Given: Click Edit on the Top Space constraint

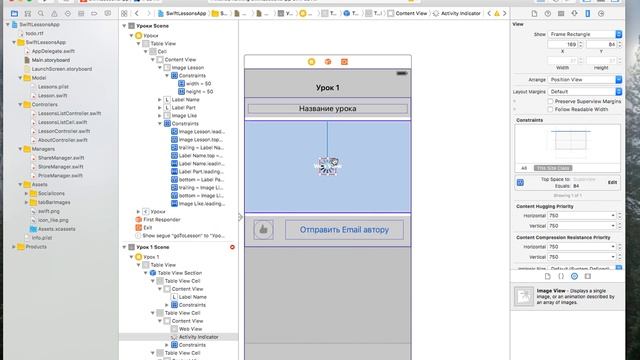Looking at the screenshot, I should point(612,182).
